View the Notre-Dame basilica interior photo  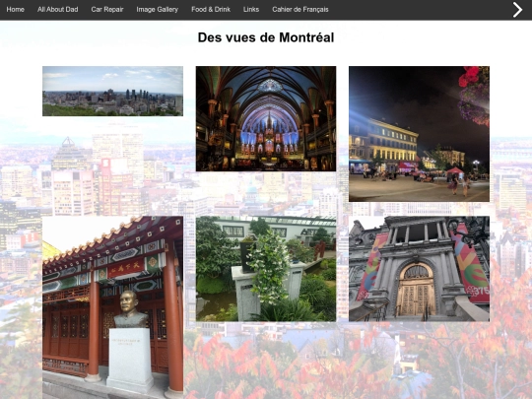pyautogui.click(x=266, y=118)
